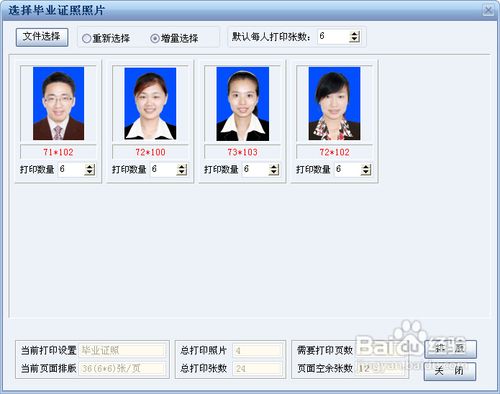
Task: Decrease 默认每人打印张数 with the down arrow
Action: (x=355, y=40)
